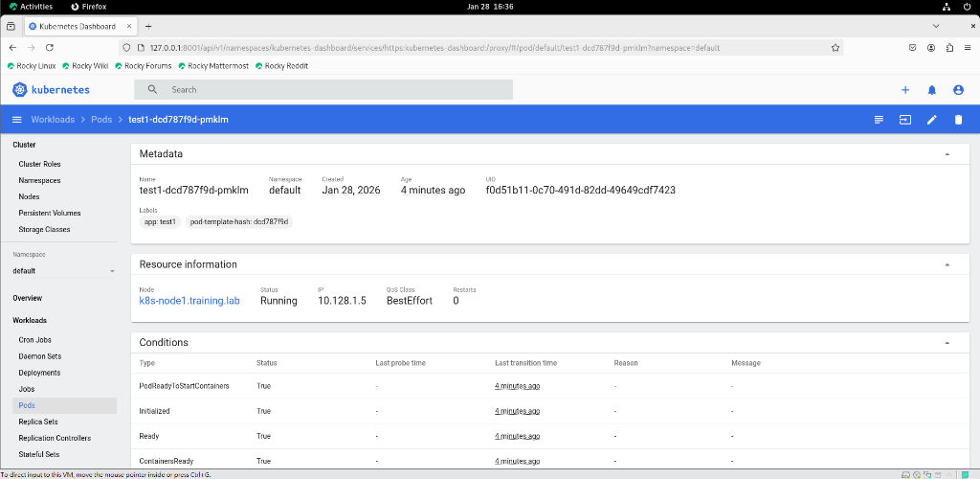Open Firefox recent tabs view icon
Screen dimensions: 980x479
click(11, 27)
